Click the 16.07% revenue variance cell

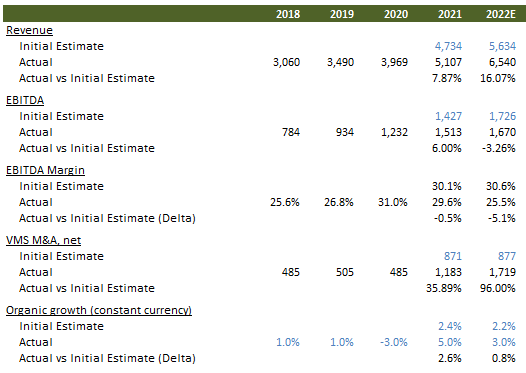click(x=497, y=78)
